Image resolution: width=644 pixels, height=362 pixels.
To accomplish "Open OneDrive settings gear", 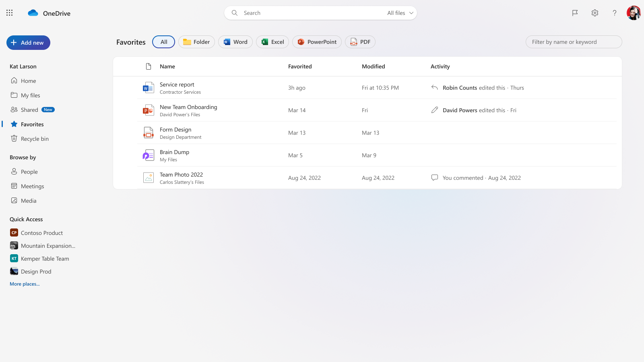I will click(594, 12).
